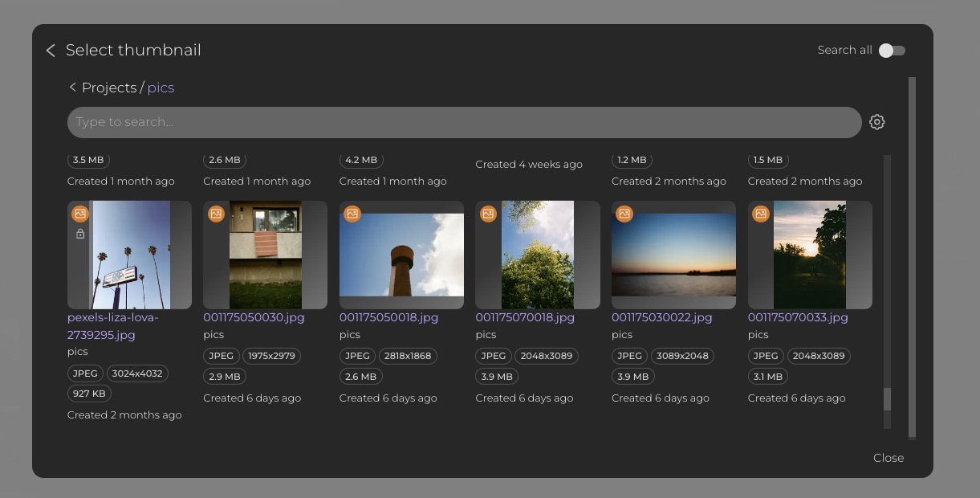Viewport: 980px width, 498px height.
Task: Click the image badge on pexels-liza-lova-2739295.jpg thumbnail
Action: pyautogui.click(x=79, y=214)
